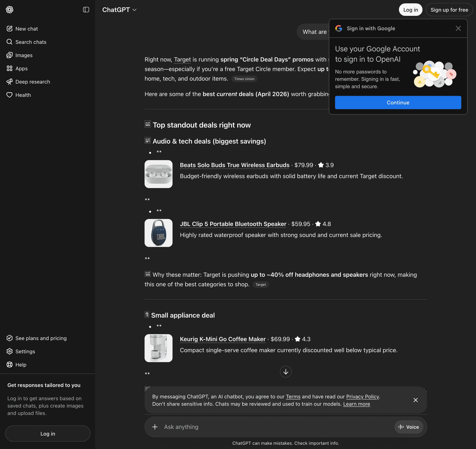Click 'Small appliance deal' heading
The height and width of the screenshot is (449, 476).
(183, 315)
